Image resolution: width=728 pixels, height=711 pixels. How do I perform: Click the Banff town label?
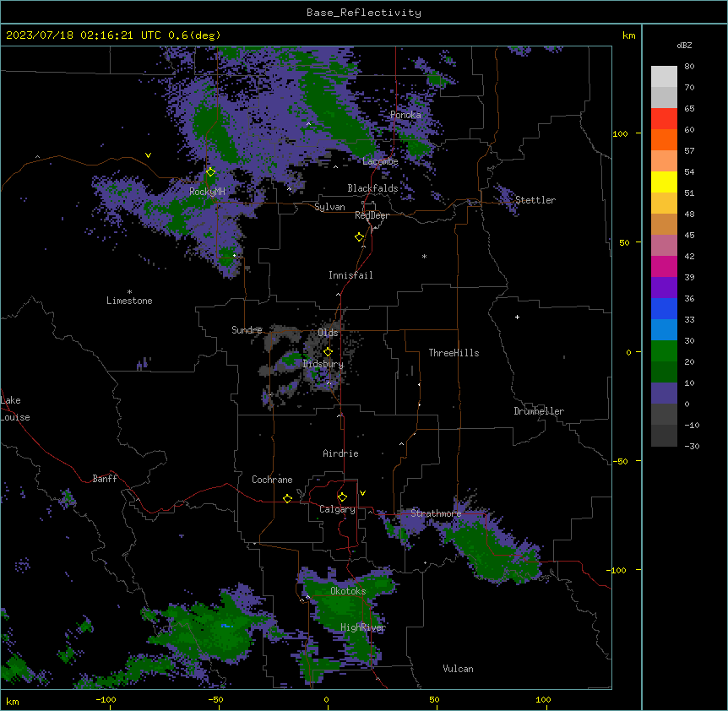click(105, 479)
